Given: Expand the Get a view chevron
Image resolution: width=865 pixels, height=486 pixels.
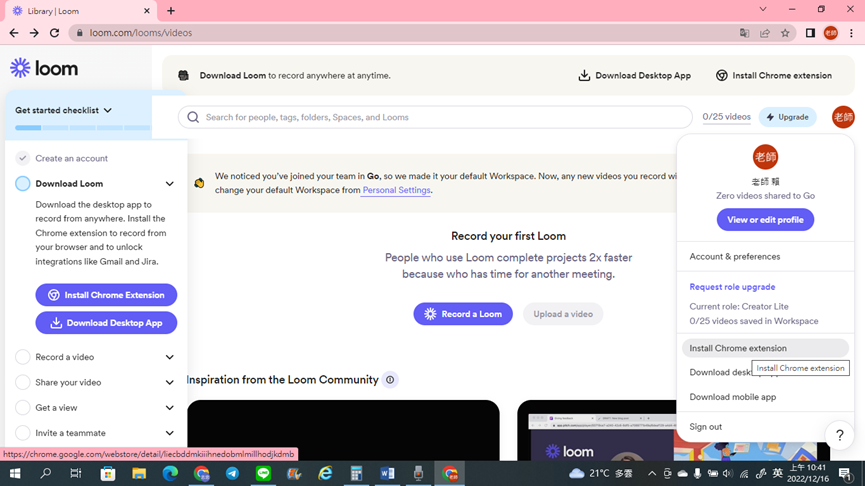Looking at the screenshot, I should point(170,408).
